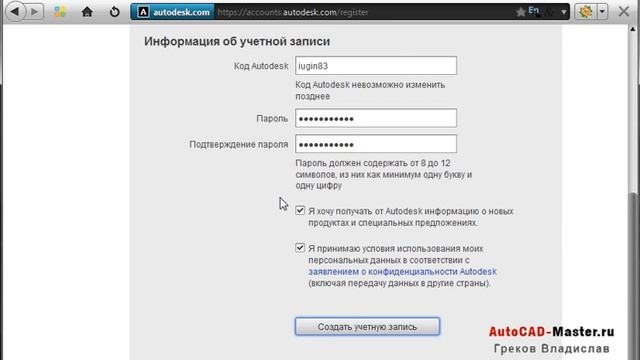
Task: Open the colored tiles start page icon
Action: pyautogui.click(x=60, y=12)
